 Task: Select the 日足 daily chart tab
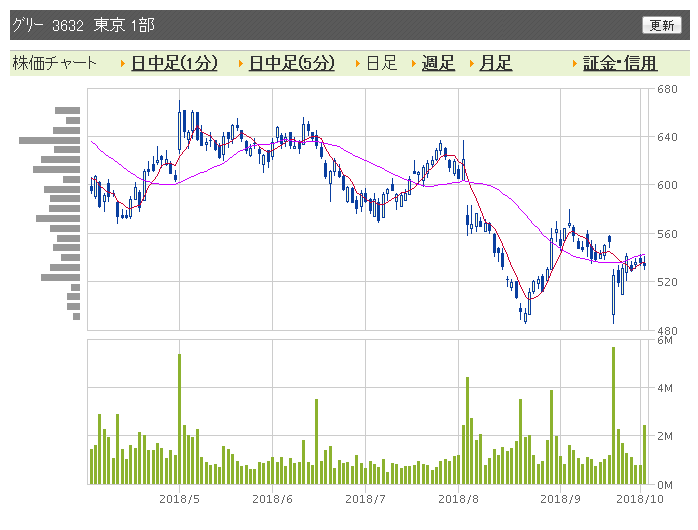[x=381, y=63]
